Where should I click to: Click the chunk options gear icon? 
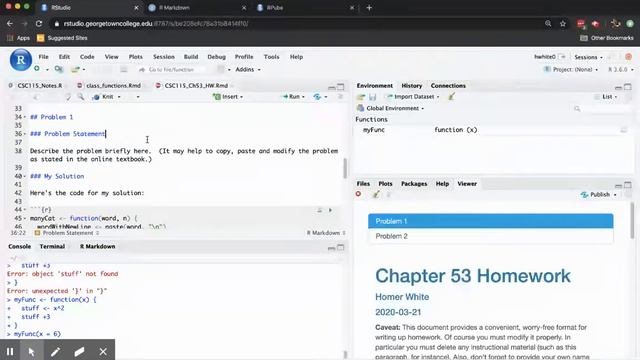(x=320, y=210)
